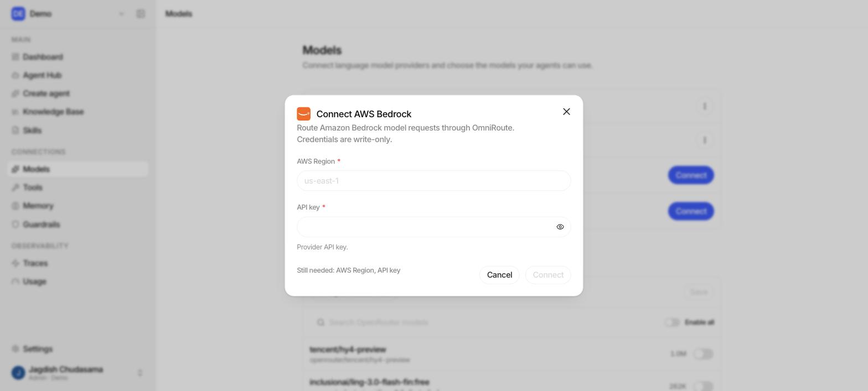Open the Tools section icon
Image resolution: width=868 pixels, height=391 pixels.
click(15, 187)
